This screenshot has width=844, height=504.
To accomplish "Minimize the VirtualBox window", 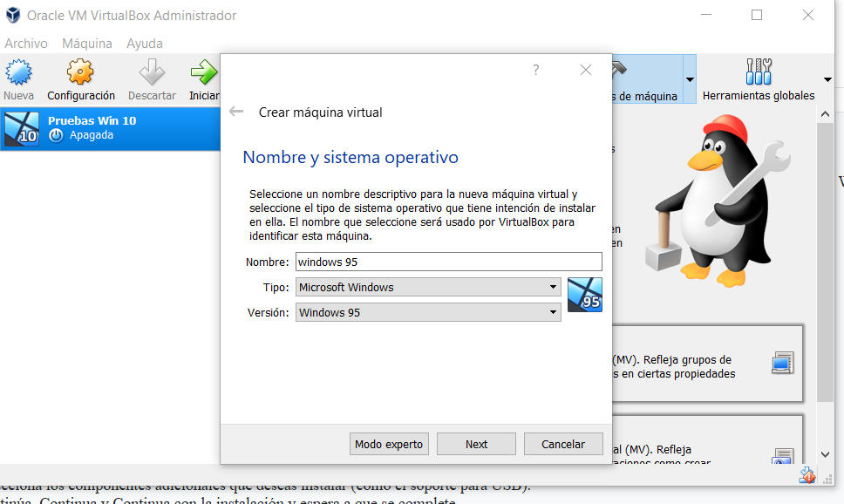I will (706, 15).
